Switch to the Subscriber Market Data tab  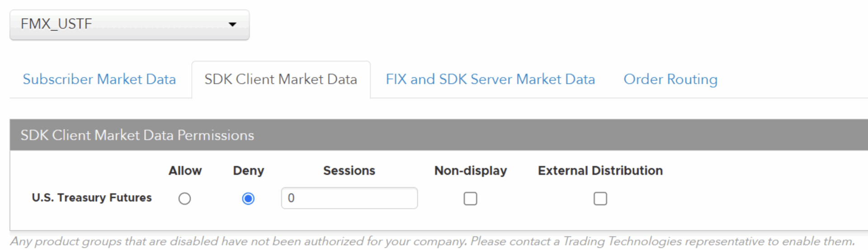[x=99, y=79]
